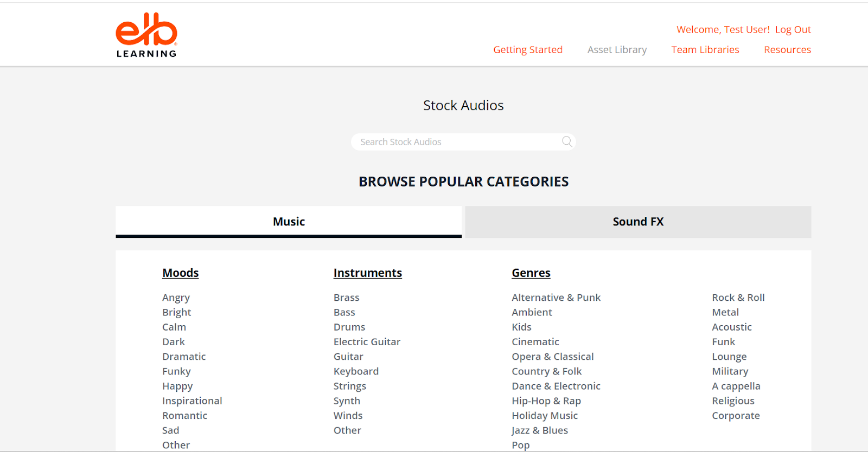Open the Cinematic genre category
The width and height of the screenshot is (868, 452).
click(x=535, y=342)
